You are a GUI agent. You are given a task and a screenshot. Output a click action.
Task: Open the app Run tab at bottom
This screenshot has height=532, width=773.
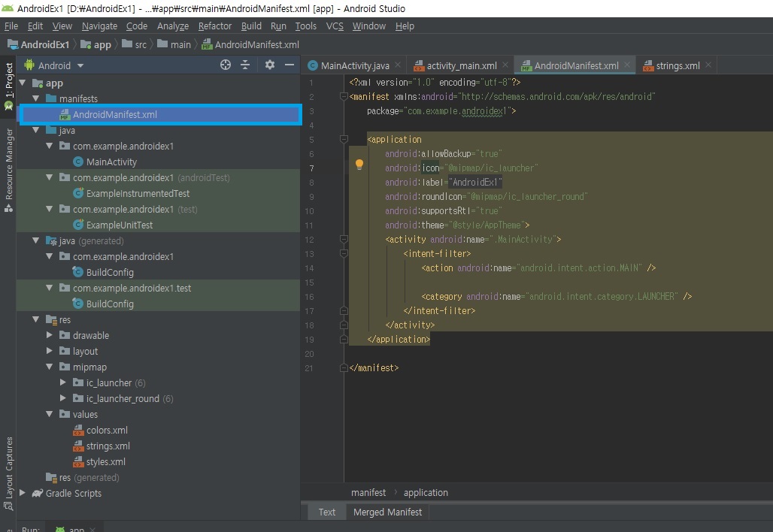[x=75, y=528]
